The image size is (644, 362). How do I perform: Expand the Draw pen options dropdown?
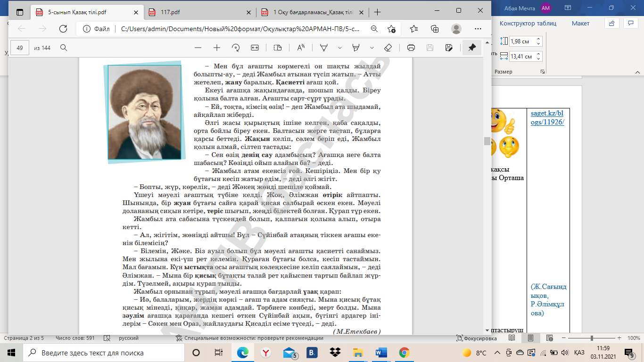point(339,48)
